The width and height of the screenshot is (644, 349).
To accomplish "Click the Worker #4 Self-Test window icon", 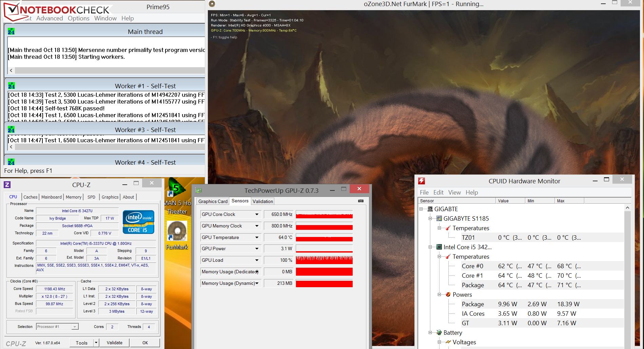I will [x=11, y=162].
